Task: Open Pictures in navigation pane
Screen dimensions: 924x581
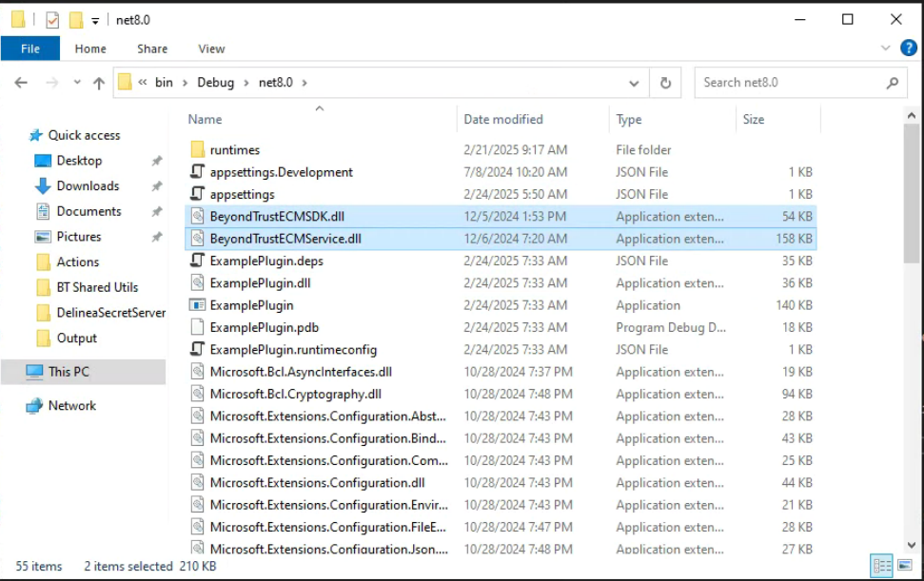Action: coord(78,237)
